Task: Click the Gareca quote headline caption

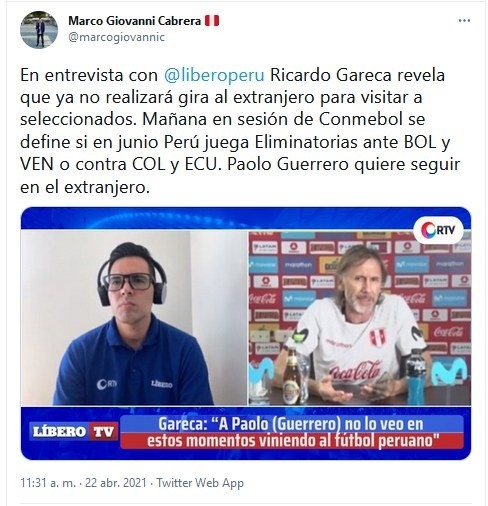Action: click(292, 432)
